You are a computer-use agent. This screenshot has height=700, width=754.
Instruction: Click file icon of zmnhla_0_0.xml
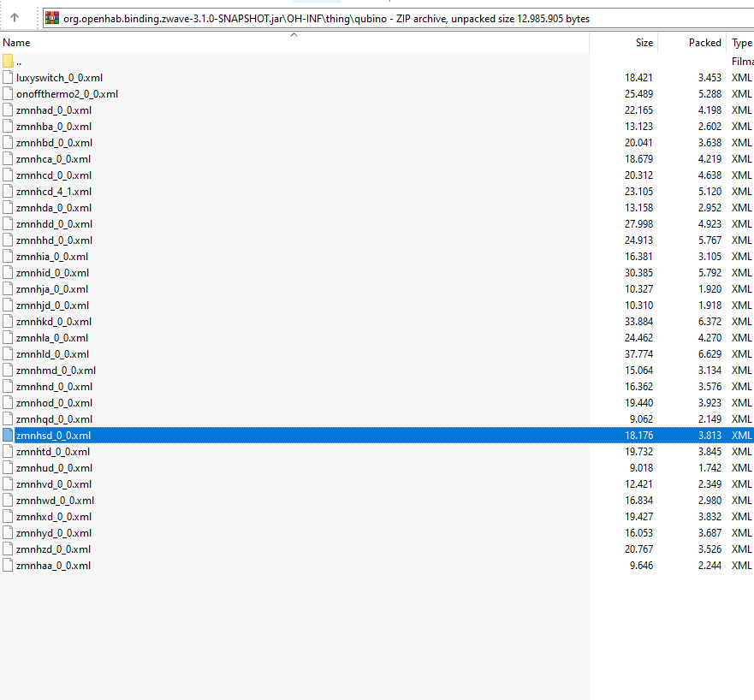click(x=8, y=337)
